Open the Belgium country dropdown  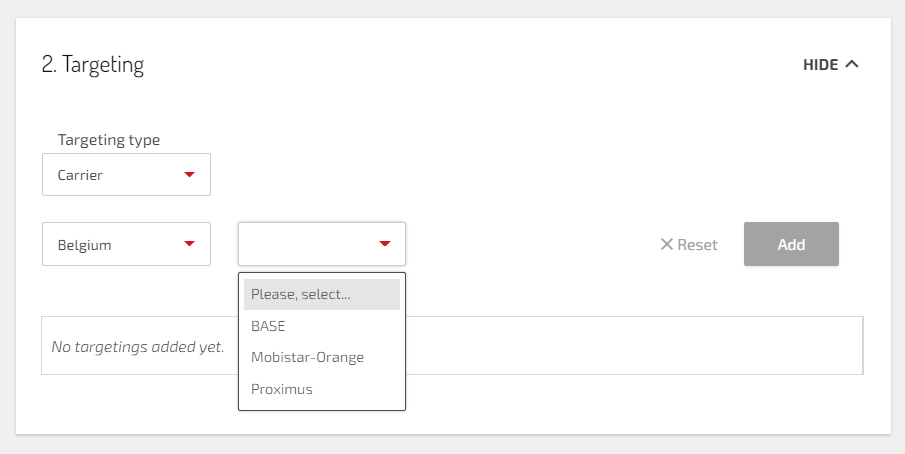tap(126, 244)
